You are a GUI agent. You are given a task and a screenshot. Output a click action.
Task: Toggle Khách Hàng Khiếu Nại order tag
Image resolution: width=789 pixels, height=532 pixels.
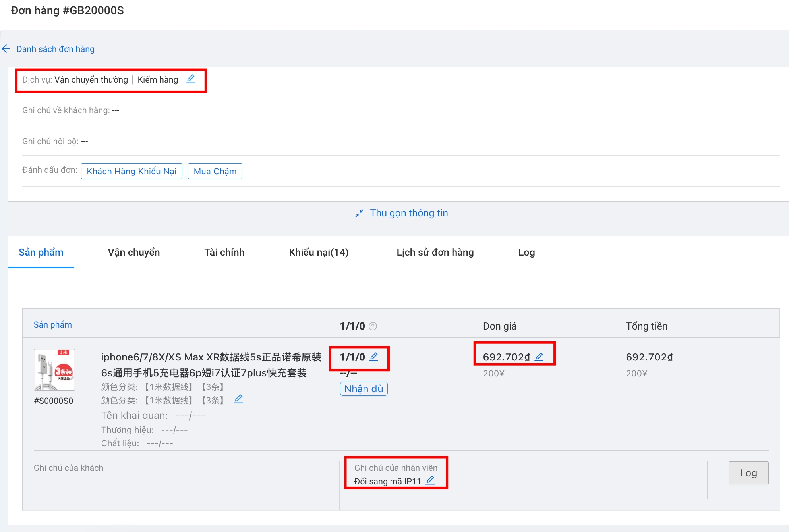tap(131, 171)
